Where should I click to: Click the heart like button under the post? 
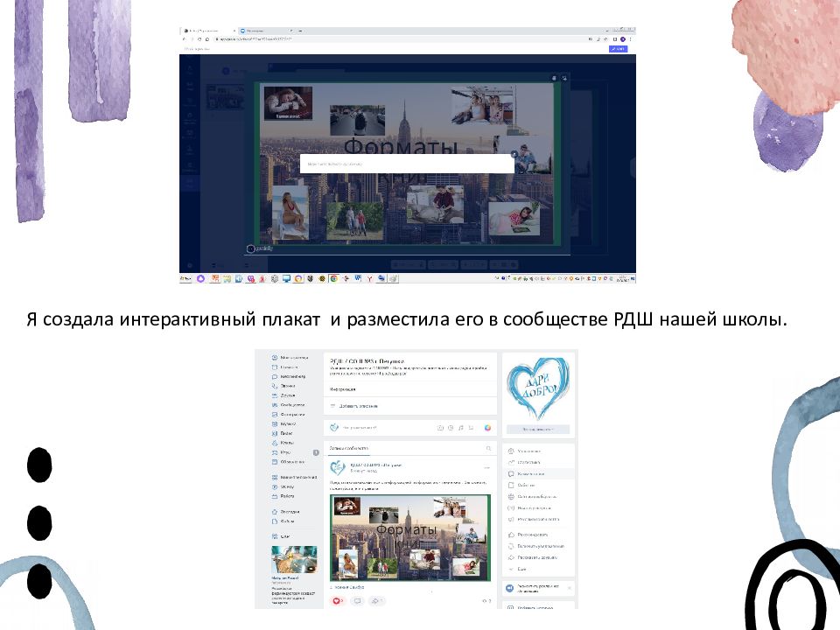tap(336, 601)
